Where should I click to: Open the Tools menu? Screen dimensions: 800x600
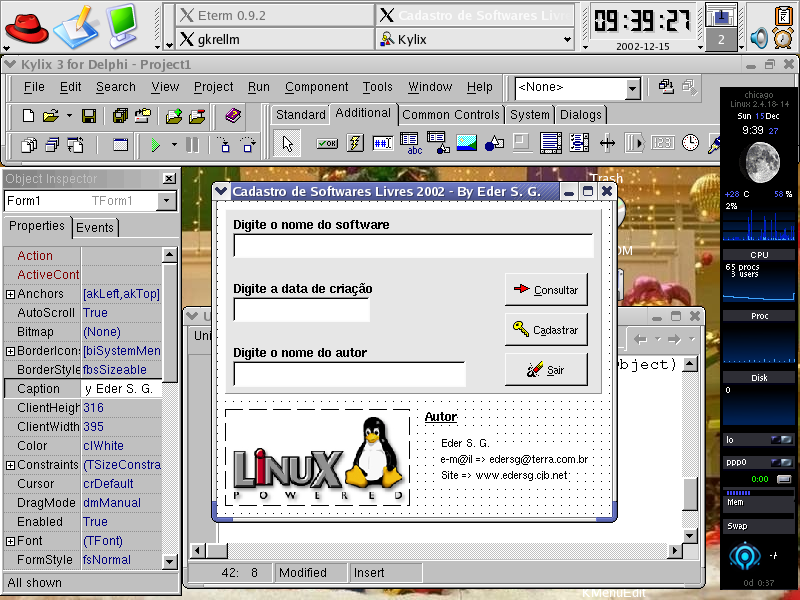click(x=378, y=87)
